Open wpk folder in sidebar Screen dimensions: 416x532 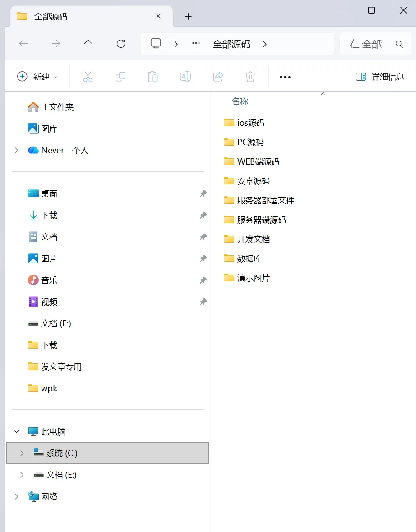point(42,389)
